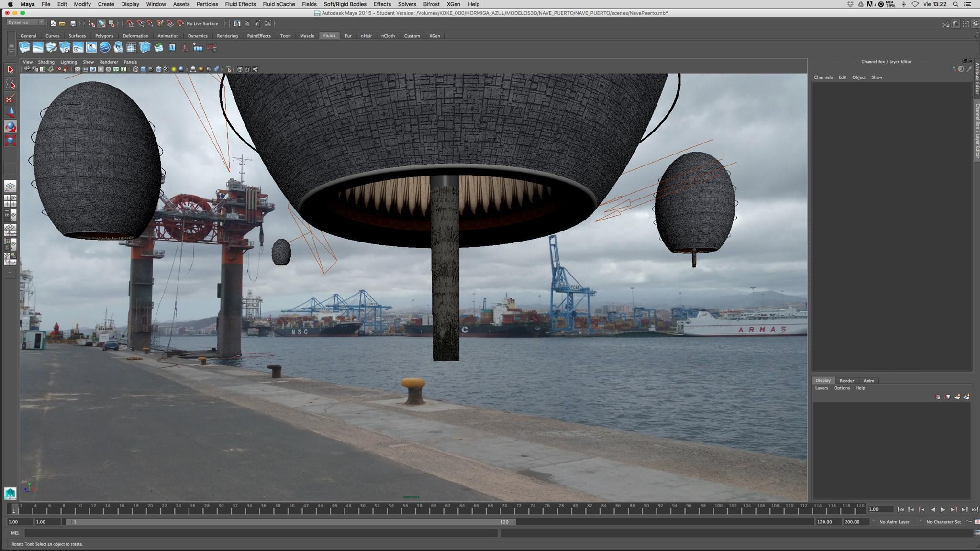Create layer from selected objects icon
This screenshot has height=551, width=980.
pos(967,397)
